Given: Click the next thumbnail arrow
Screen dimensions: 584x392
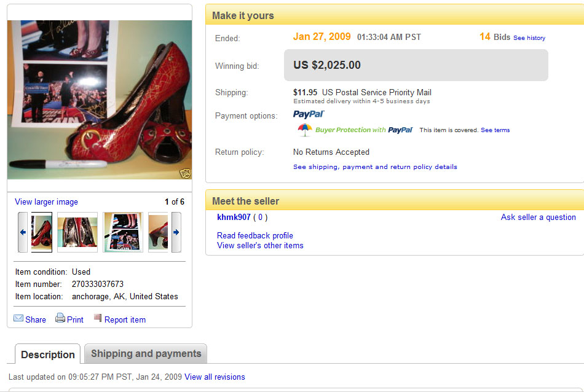Looking at the screenshot, I should pyautogui.click(x=176, y=232).
